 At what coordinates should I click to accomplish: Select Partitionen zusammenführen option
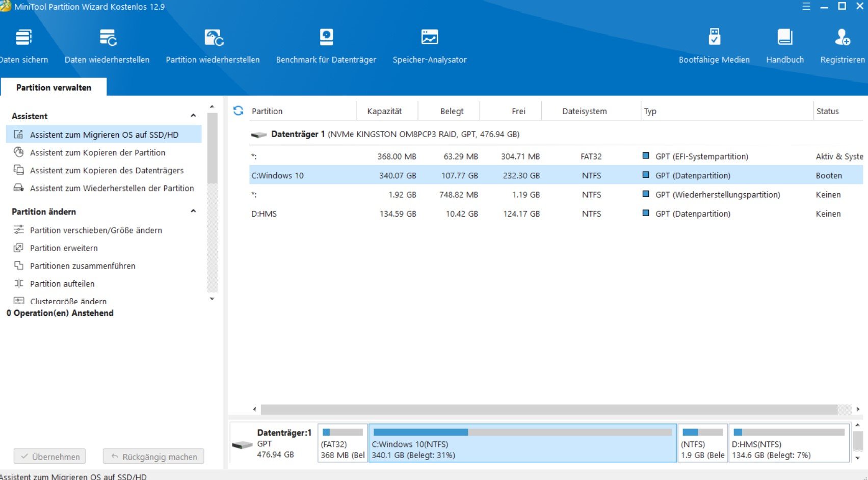[x=83, y=265]
